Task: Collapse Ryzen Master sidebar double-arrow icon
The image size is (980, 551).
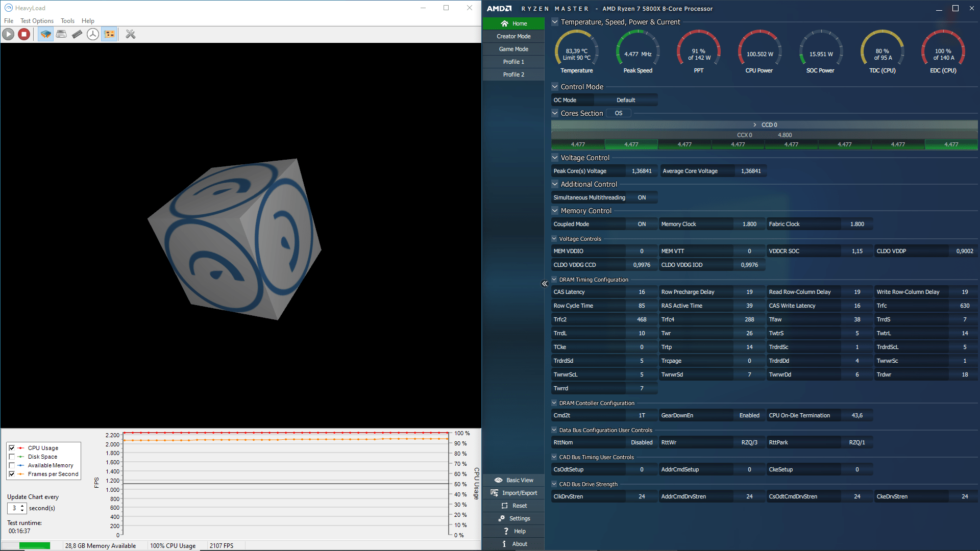Action: (x=545, y=284)
